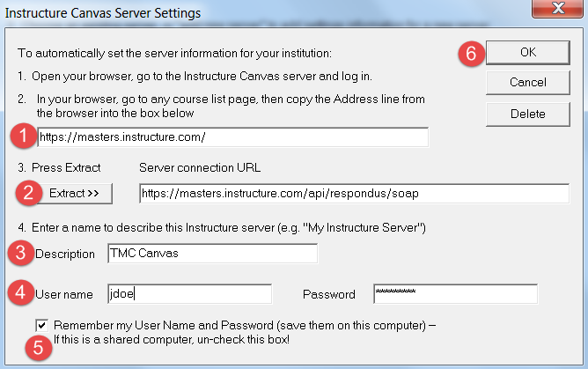Click the OK button
Viewport: 588px width, 369px height.
click(x=528, y=53)
